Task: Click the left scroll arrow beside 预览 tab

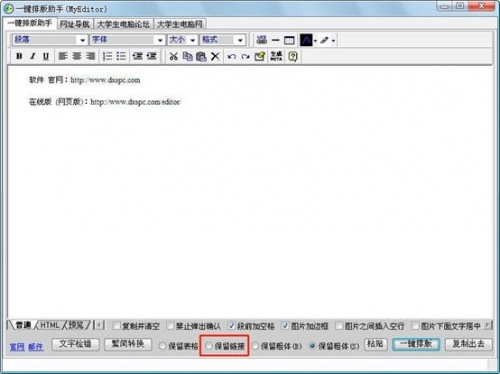Action: [x=99, y=325]
